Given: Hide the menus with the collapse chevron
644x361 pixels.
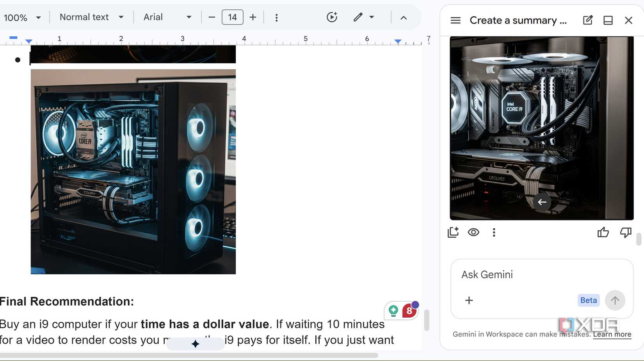Looking at the screenshot, I should [x=404, y=18].
